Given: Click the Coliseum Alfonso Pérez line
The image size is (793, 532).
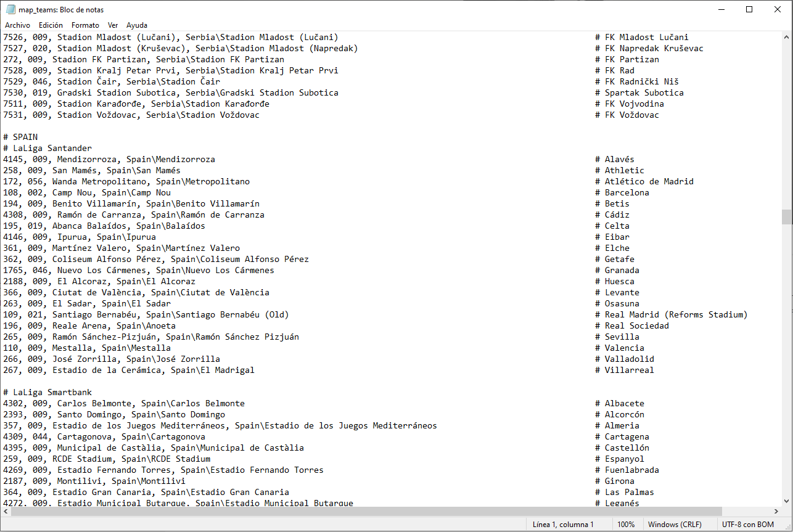Looking at the screenshot, I should coord(156,259).
